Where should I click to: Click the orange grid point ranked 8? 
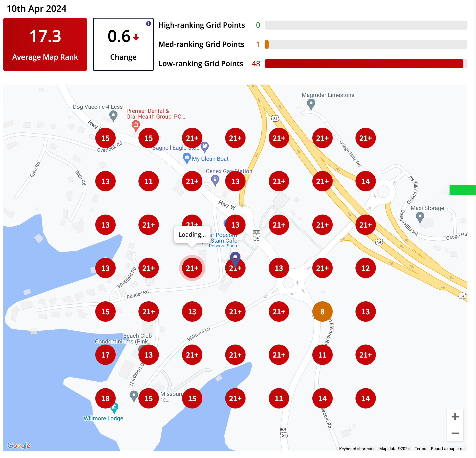[x=322, y=312]
